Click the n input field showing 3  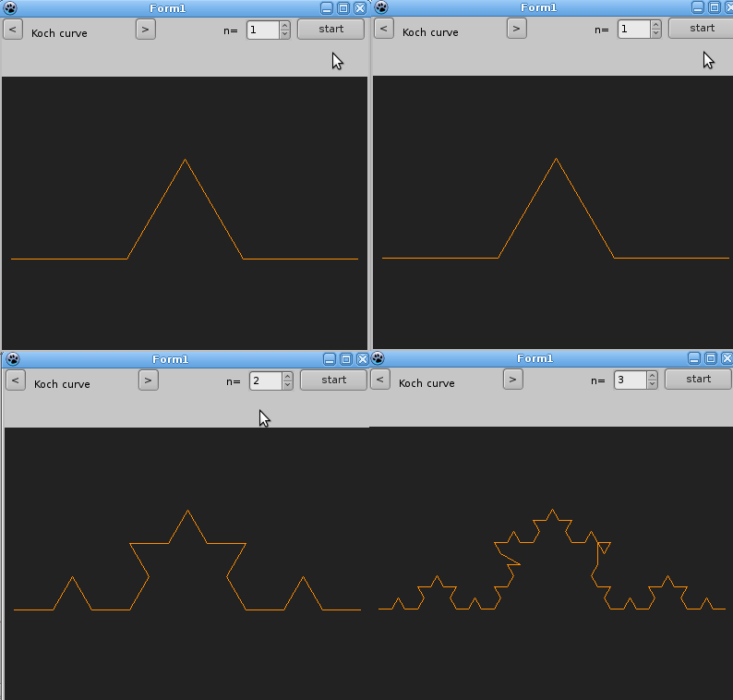tap(629, 380)
